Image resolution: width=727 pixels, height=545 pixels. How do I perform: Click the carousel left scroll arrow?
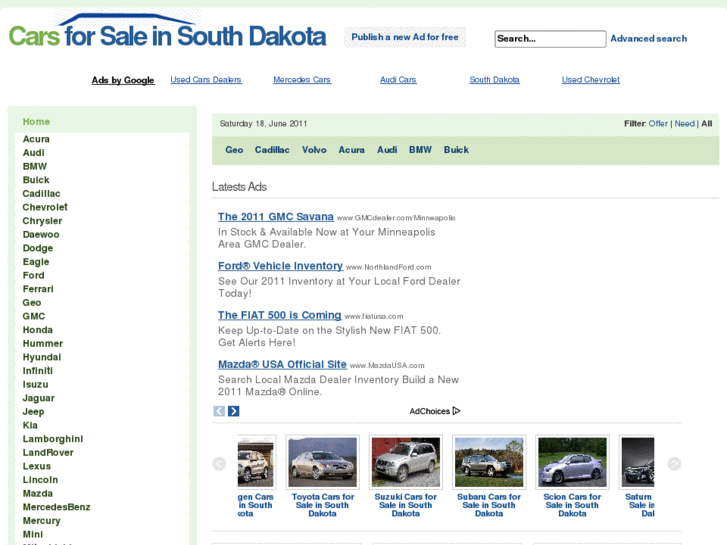coord(219,463)
